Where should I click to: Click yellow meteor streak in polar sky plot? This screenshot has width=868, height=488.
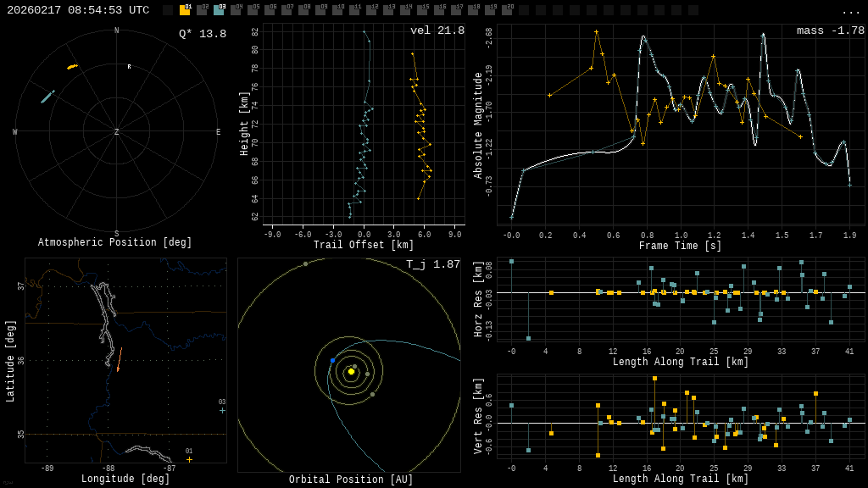(73, 66)
